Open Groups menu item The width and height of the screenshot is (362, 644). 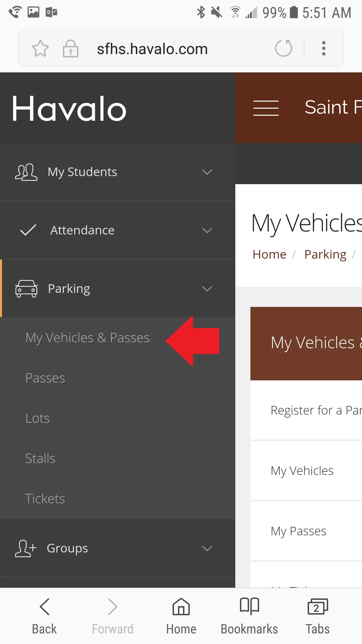click(118, 548)
